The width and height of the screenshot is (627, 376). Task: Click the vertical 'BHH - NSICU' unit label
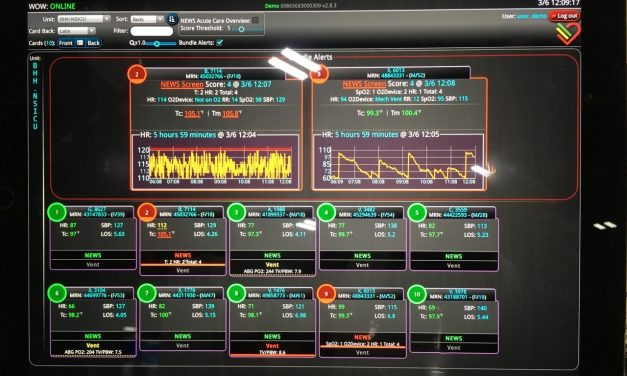pos(35,96)
